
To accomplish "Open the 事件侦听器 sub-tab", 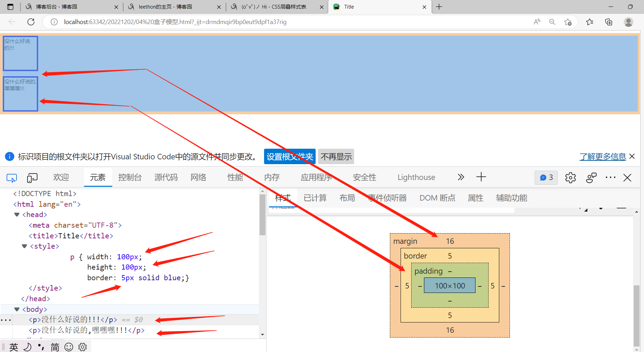I will tap(387, 198).
